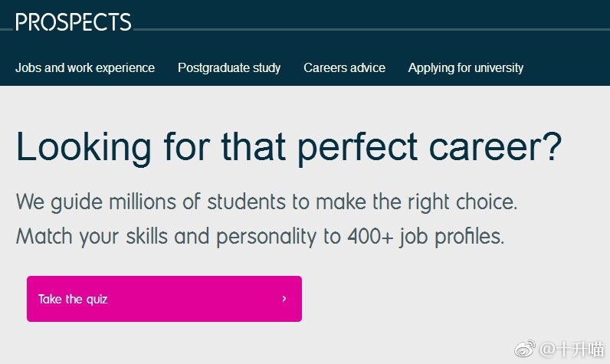Click the @十升喵 watermark username
610x364 pixels.
[x=572, y=349]
